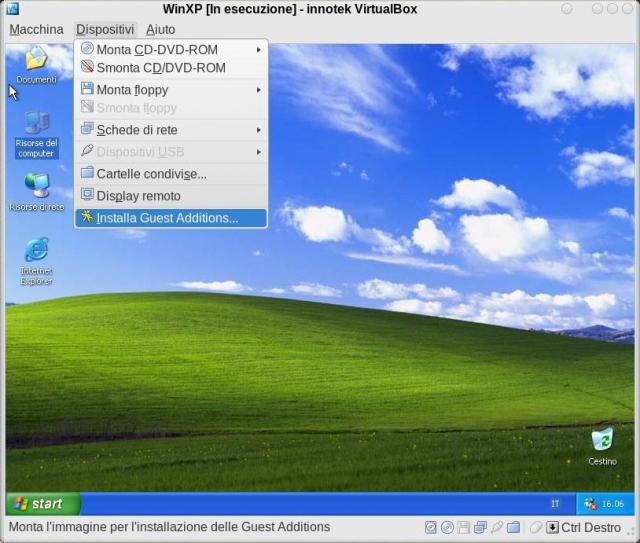
Task: Click the shared folders status bar icon
Action: pos(513,527)
